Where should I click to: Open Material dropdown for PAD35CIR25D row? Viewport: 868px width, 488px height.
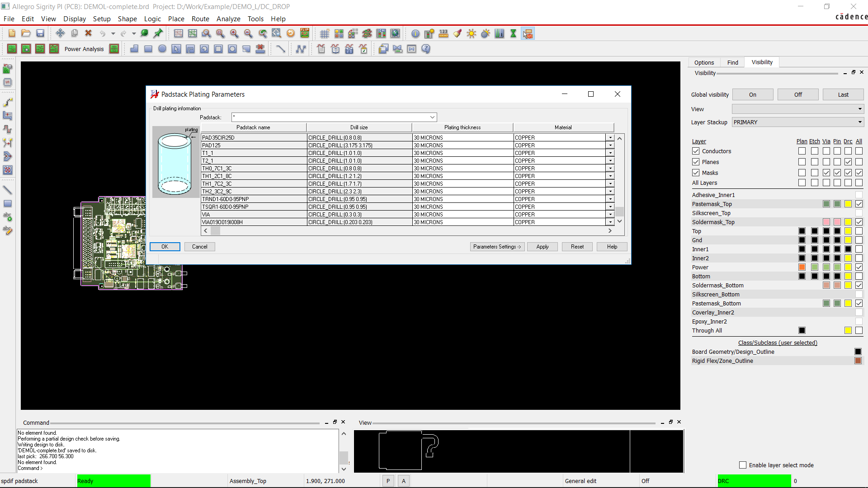click(x=610, y=138)
